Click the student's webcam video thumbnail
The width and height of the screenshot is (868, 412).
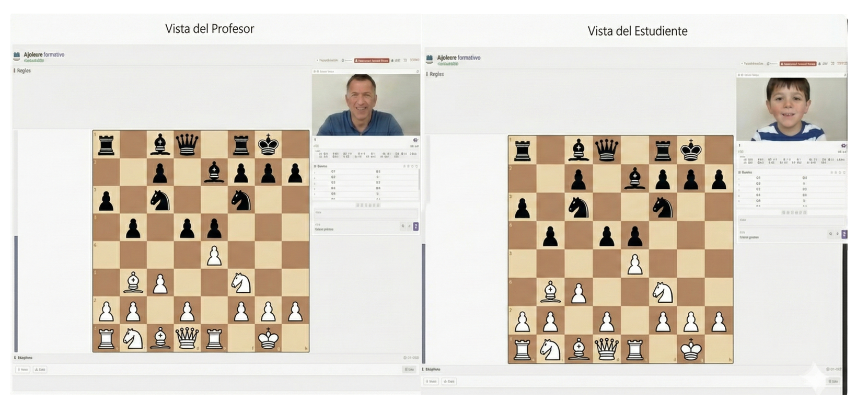point(791,109)
